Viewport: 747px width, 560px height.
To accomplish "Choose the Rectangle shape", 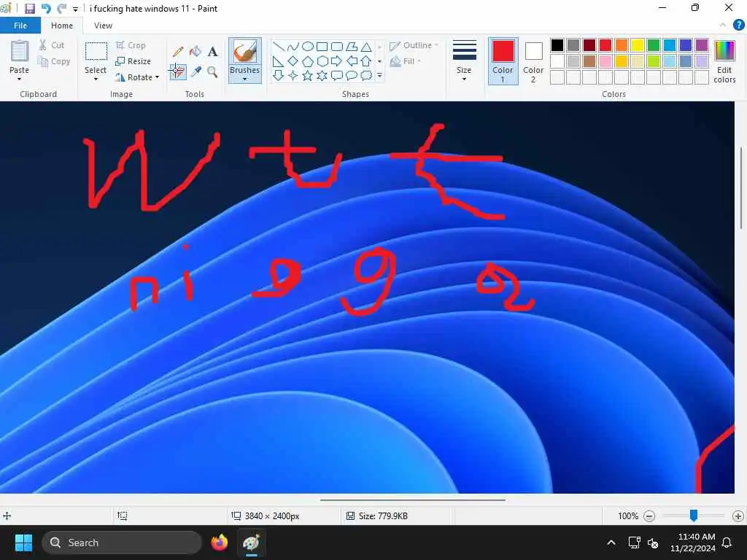I will (322, 47).
